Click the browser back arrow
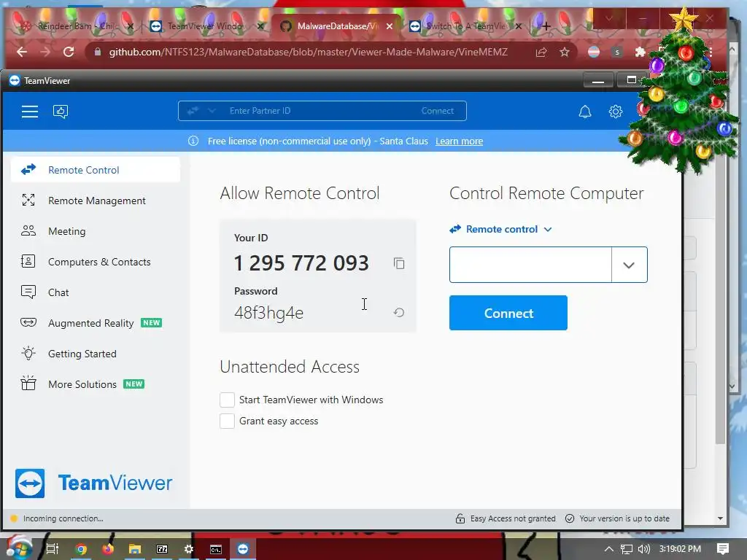 tap(22, 52)
